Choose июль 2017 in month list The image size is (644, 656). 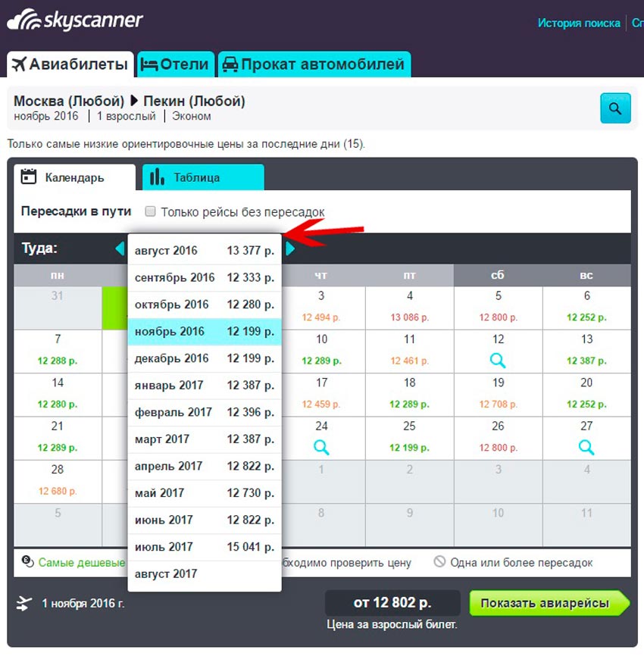pos(205,547)
